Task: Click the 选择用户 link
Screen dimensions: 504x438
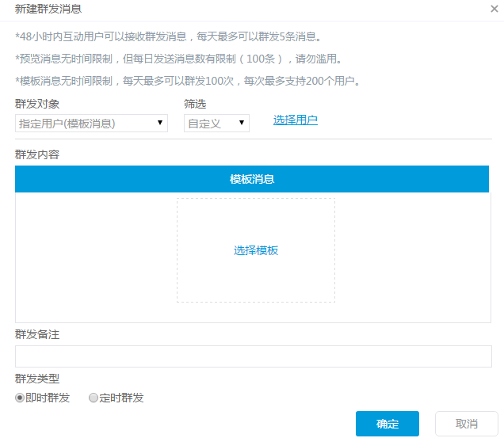Action: 296,120
